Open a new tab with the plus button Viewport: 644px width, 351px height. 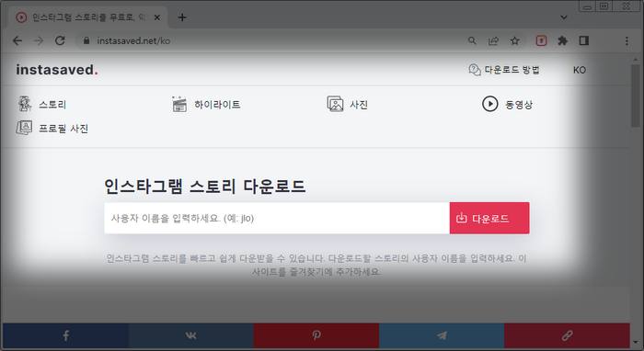point(182,17)
